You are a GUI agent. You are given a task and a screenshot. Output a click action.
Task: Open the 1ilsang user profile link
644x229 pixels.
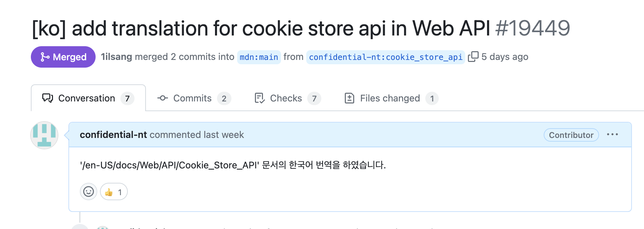click(x=116, y=57)
